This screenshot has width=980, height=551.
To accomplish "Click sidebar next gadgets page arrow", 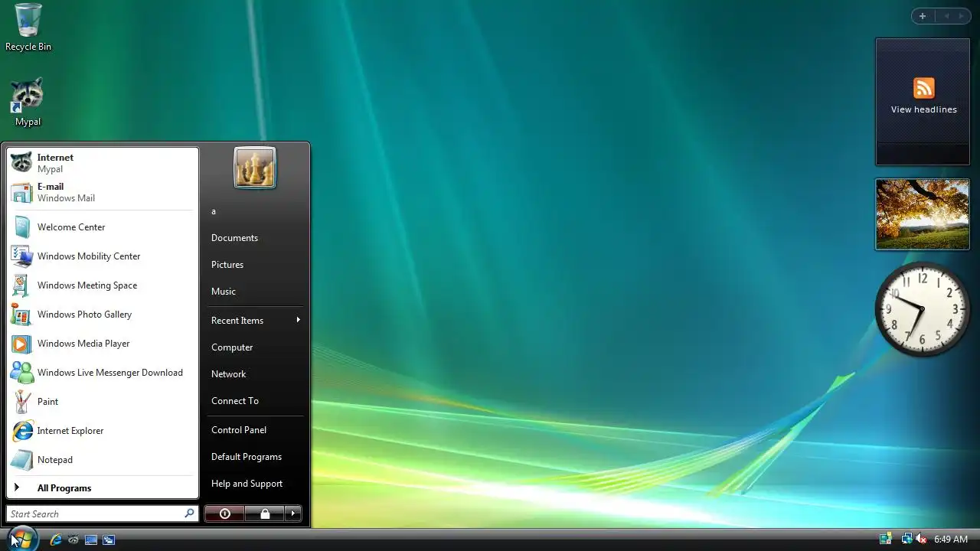I will (x=962, y=16).
